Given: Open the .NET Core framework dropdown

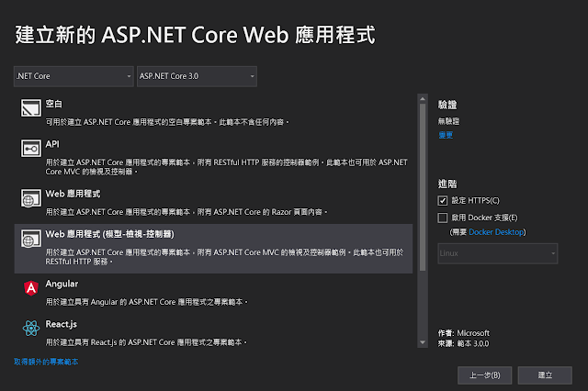Looking at the screenshot, I should 73,76.
